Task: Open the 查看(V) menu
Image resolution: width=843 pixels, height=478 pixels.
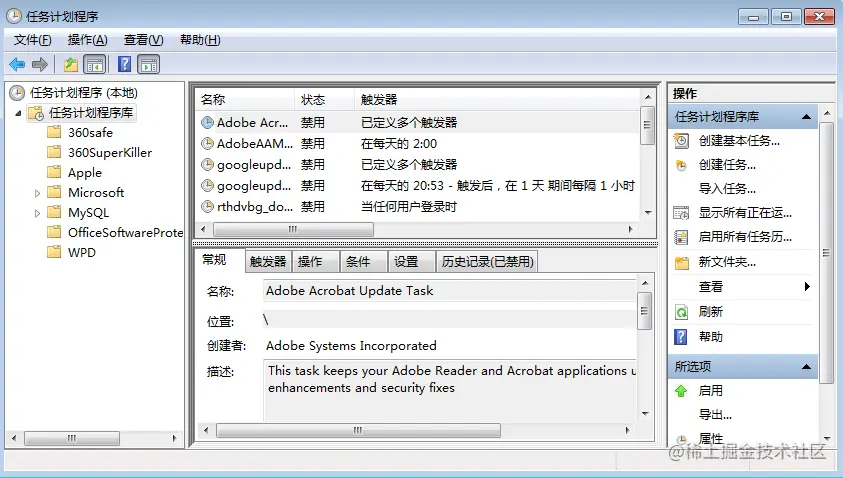Action: point(144,40)
